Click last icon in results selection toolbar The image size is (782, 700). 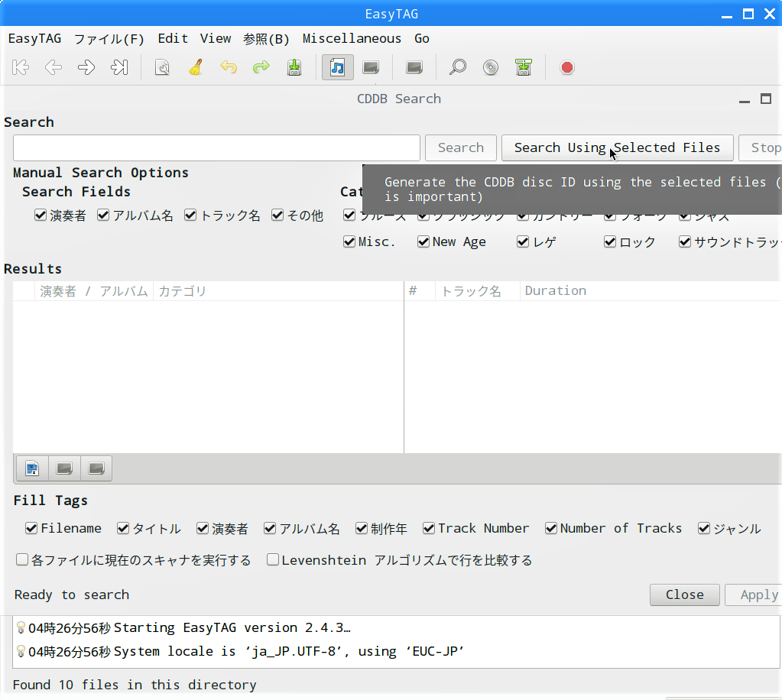tap(96, 468)
